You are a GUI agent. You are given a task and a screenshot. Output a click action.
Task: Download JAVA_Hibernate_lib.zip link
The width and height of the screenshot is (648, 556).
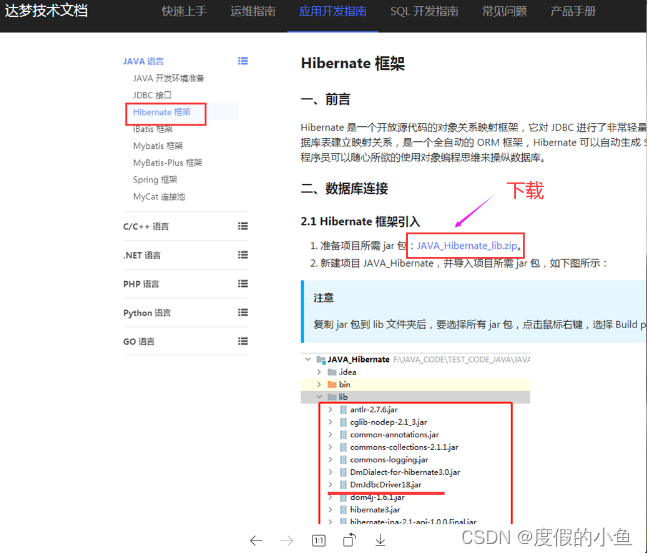467,246
